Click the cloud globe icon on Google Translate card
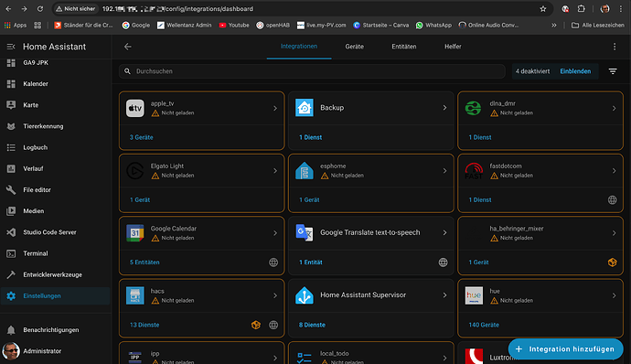Image resolution: width=631 pixels, height=364 pixels. click(443, 262)
